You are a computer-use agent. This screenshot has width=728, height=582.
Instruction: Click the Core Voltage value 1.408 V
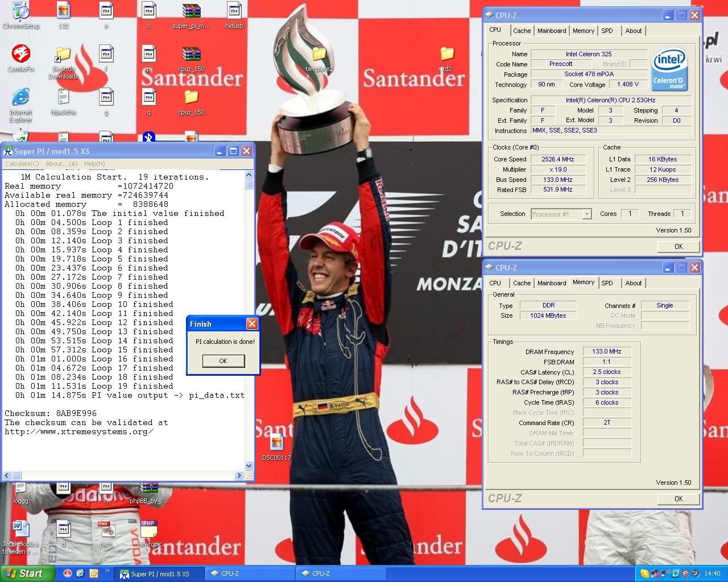[x=628, y=84]
